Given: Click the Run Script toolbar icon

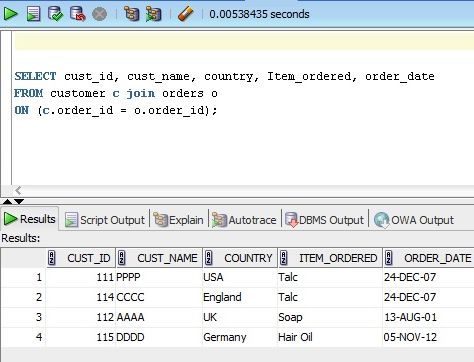Looking at the screenshot, I should [33, 14].
